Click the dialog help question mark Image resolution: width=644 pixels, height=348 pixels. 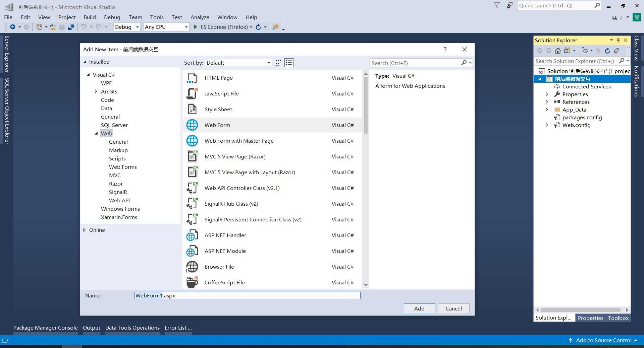click(x=445, y=49)
